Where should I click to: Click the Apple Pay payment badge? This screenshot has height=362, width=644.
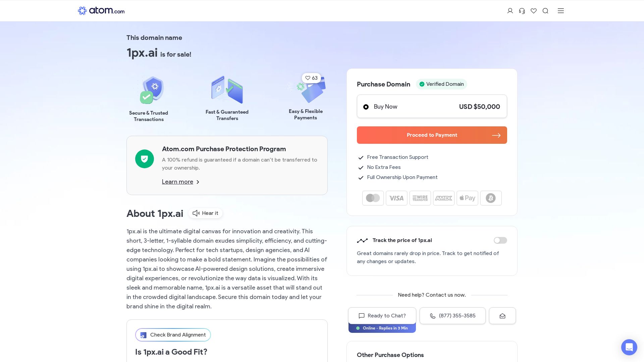[x=467, y=198]
